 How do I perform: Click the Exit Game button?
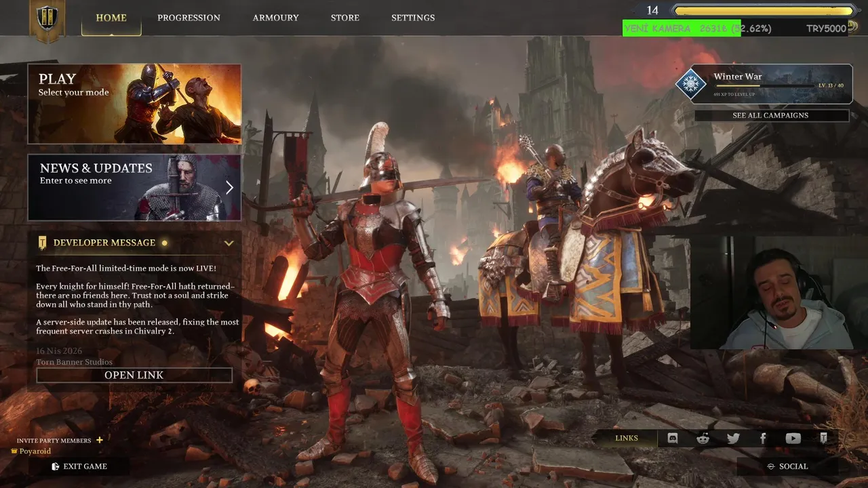point(79,466)
